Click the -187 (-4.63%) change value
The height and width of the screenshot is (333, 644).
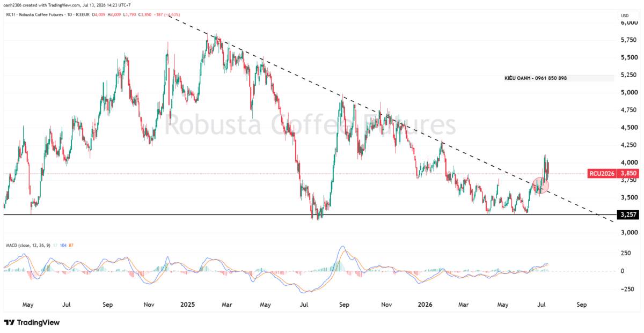tap(162, 15)
